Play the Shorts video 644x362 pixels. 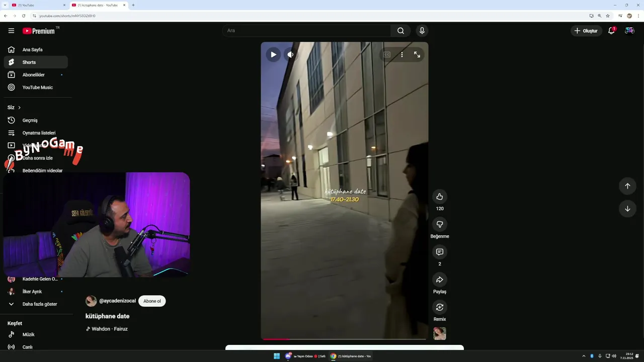pos(273,55)
